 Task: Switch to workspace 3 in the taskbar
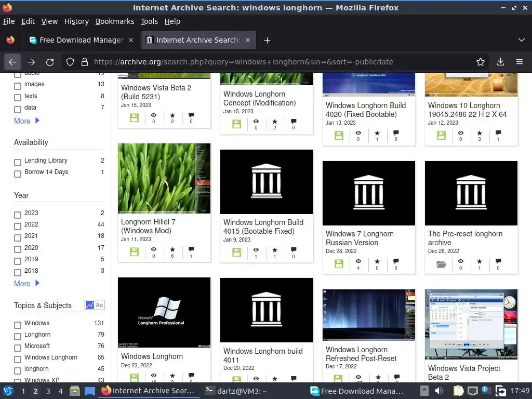pos(48,391)
